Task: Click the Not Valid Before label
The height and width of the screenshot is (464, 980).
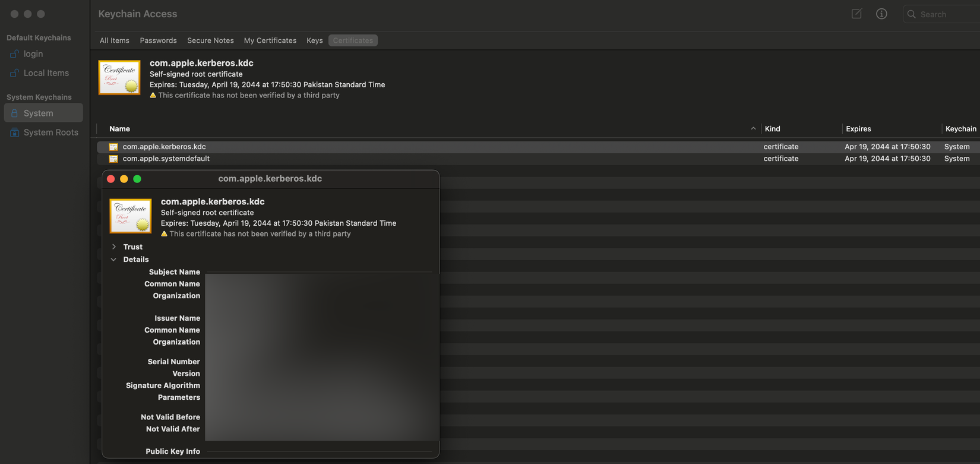Action: pyautogui.click(x=170, y=417)
